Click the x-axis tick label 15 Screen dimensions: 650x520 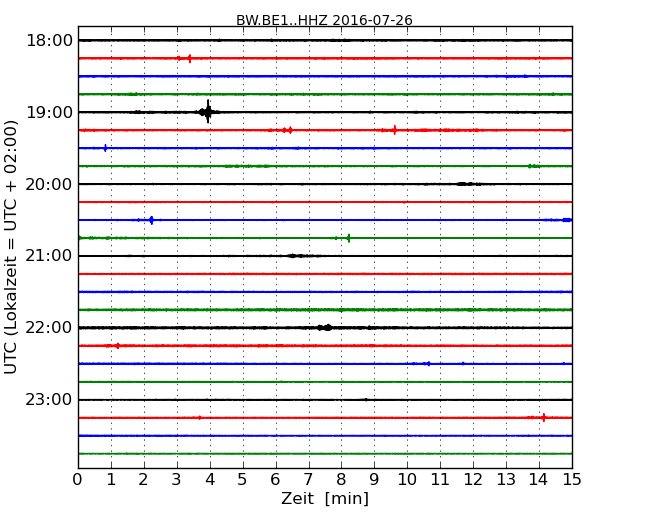[572, 479]
